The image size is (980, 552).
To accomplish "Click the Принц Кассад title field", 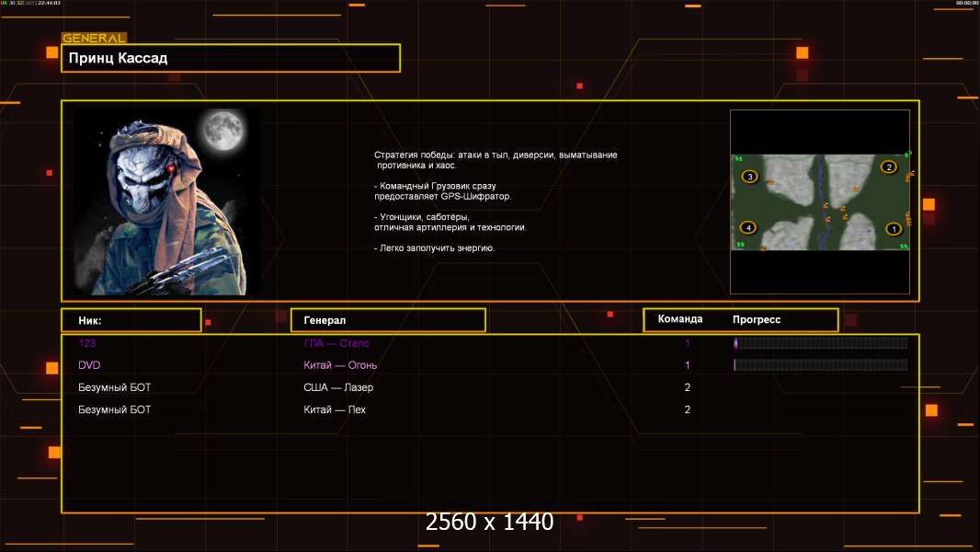I will point(231,58).
